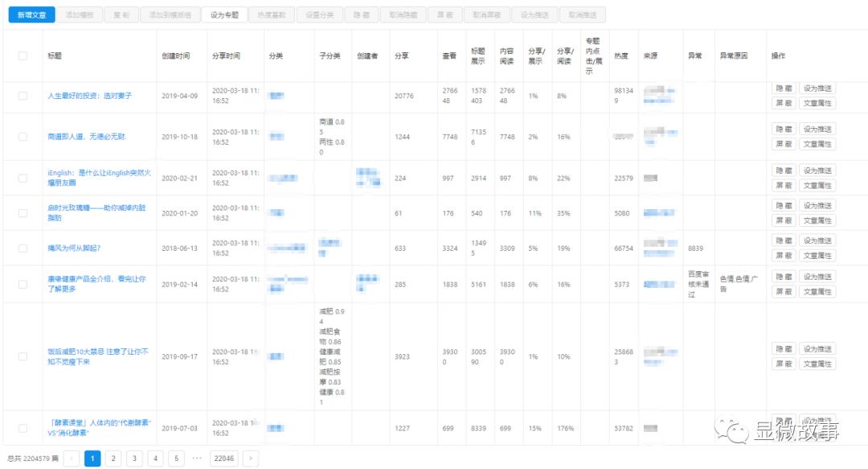Image resolution: width=868 pixels, height=469 pixels.
Task: Go to page 5 in pagination
Action: [x=177, y=459]
